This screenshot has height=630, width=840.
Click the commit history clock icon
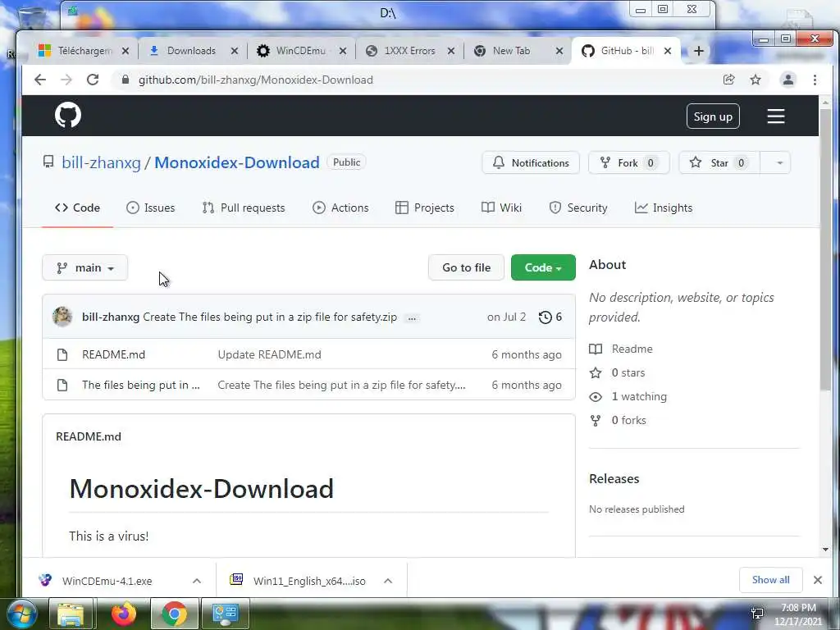[545, 317]
